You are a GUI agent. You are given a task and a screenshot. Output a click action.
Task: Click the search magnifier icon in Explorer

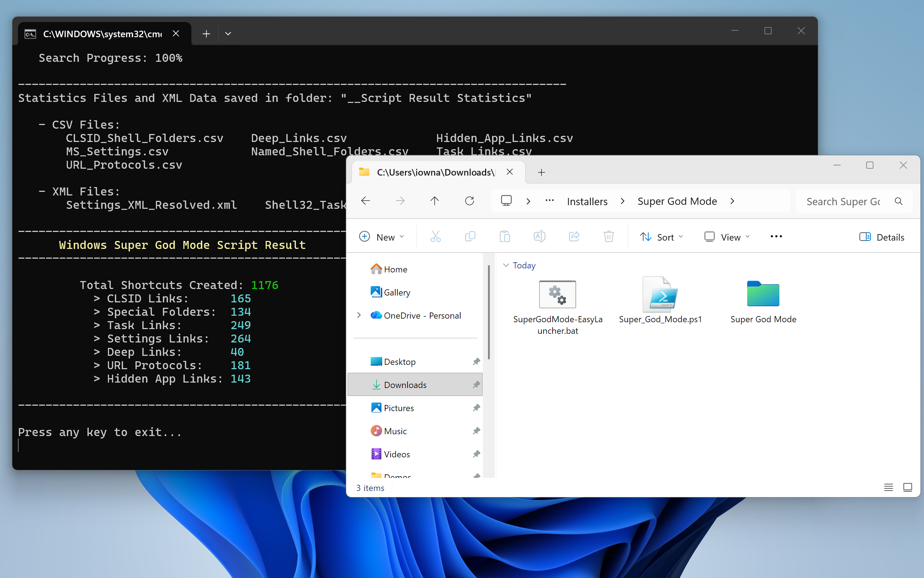[899, 201]
